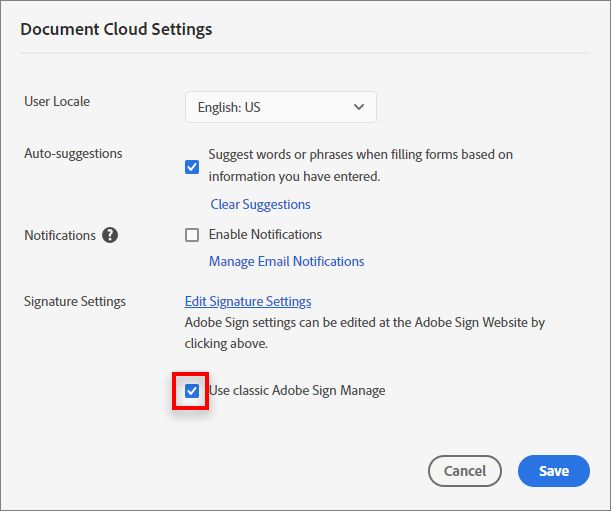Open the Edit Signature Settings link
This screenshot has width=611, height=511.
pos(248,301)
